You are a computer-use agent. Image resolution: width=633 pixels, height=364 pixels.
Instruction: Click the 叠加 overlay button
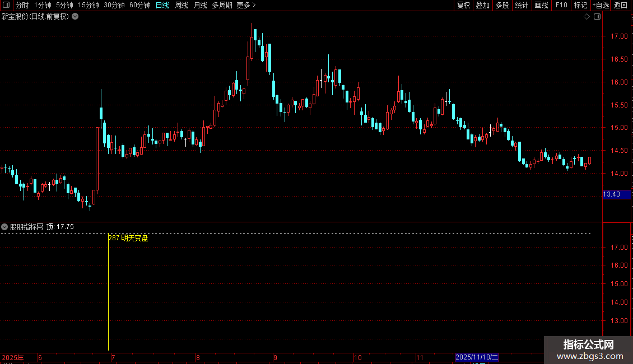click(482, 5)
